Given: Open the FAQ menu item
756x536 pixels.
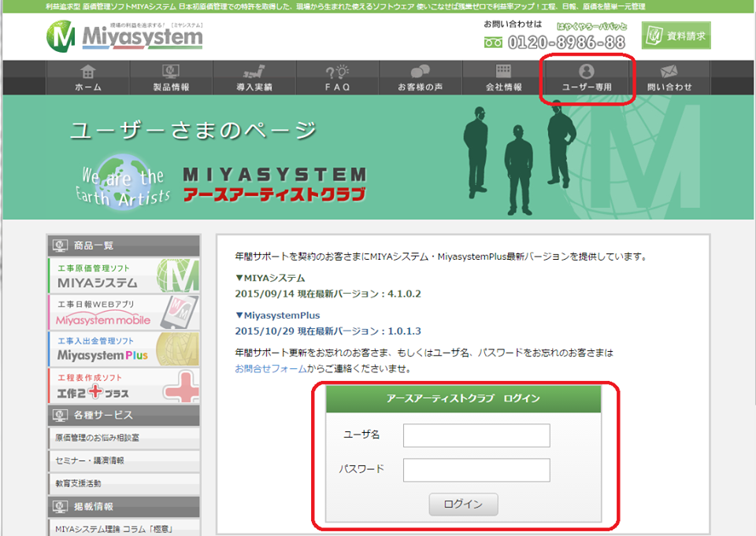Looking at the screenshot, I should (x=338, y=78).
